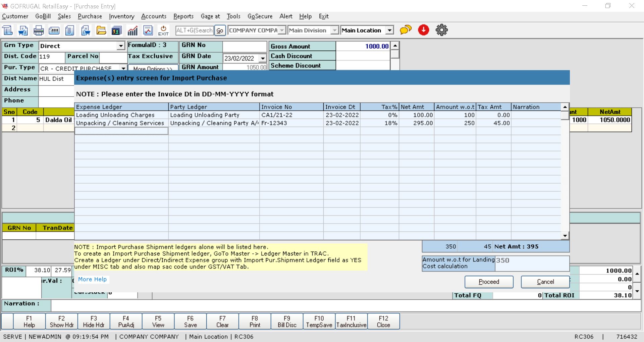The image size is (644, 342).
Task: Click the bar chart growth icon
Action: (132, 31)
